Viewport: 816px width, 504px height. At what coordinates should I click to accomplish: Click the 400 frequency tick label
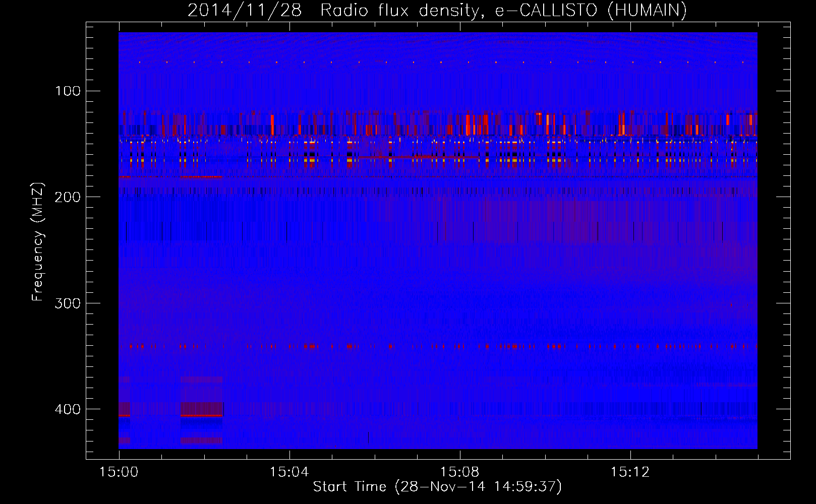click(x=68, y=409)
